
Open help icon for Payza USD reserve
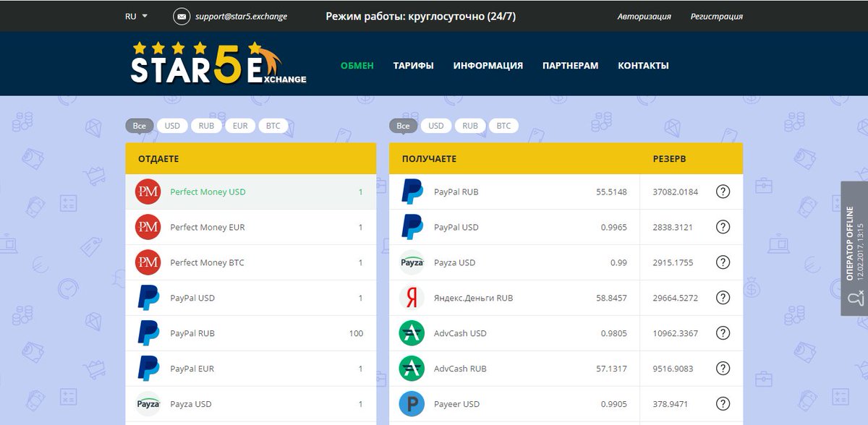pyautogui.click(x=723, y=263)
